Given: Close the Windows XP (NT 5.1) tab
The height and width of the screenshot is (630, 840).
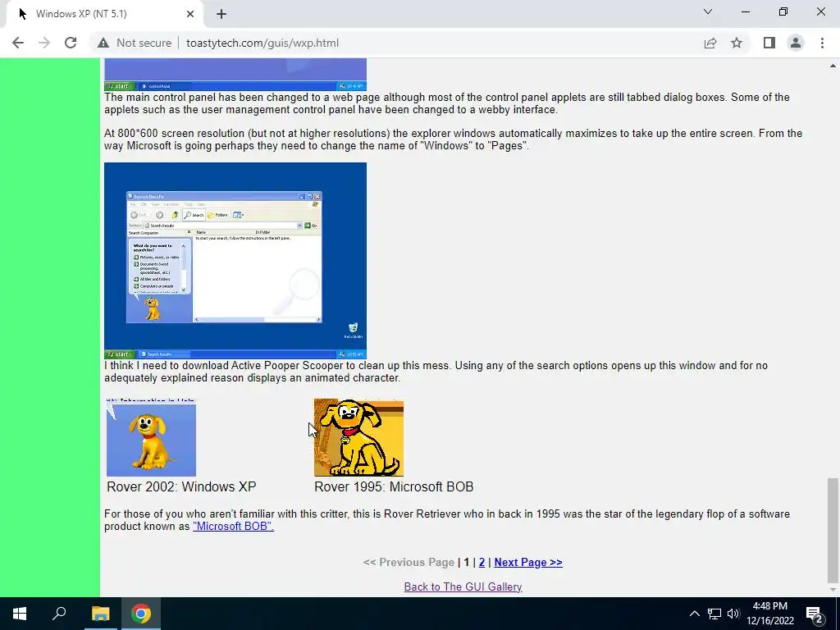Looking at the screenshot, I should tap(190, 14).
